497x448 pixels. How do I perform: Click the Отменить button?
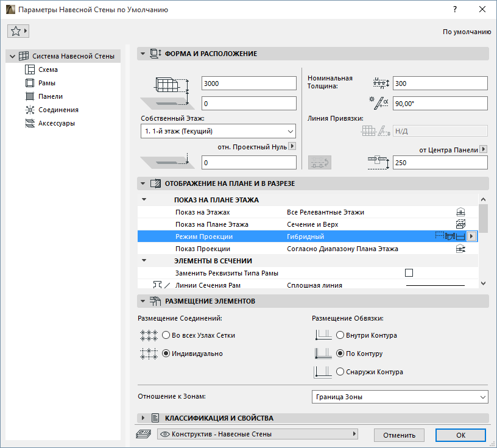pos(399,435)
